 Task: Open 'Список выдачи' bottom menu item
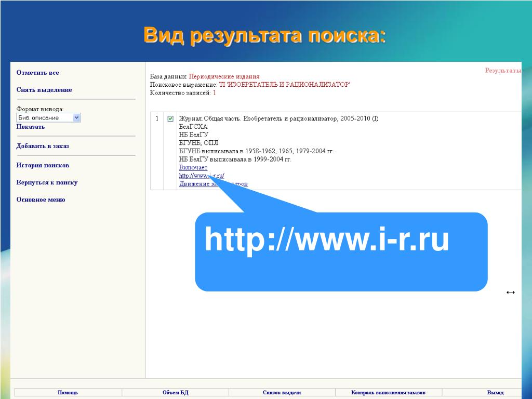pyautogui.click(x=282, y=393)
